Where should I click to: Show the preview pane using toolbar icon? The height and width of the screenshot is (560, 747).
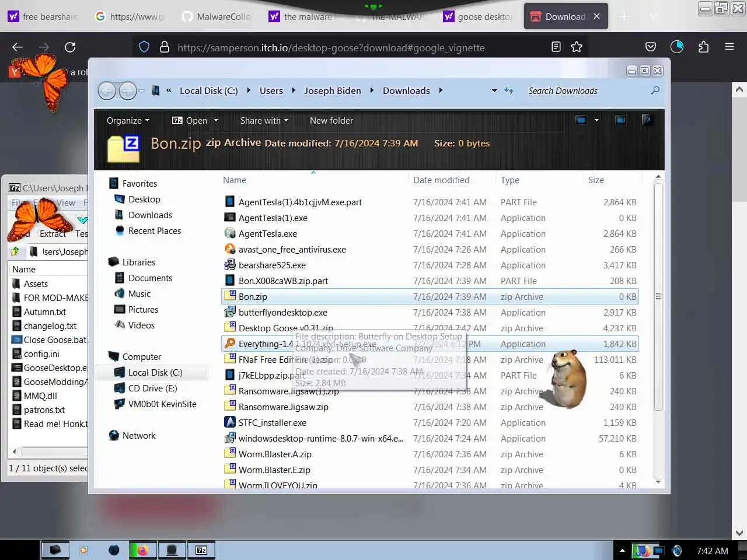click(x=620, y=120)
